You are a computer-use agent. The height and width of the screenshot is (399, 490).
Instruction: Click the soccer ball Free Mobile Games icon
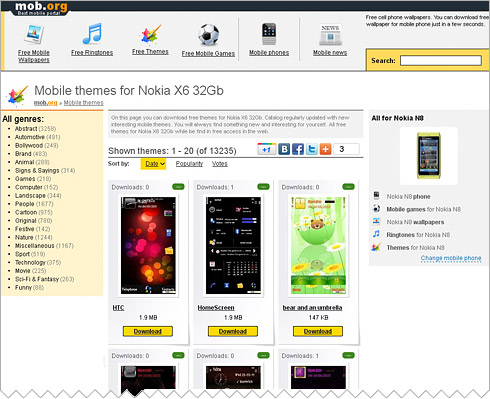click(208, 35)
